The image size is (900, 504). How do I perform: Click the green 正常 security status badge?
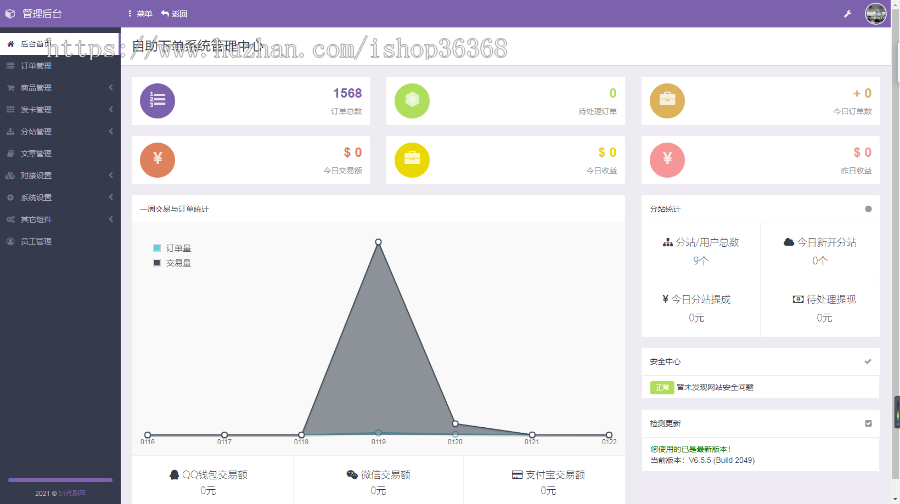(661, 387)
